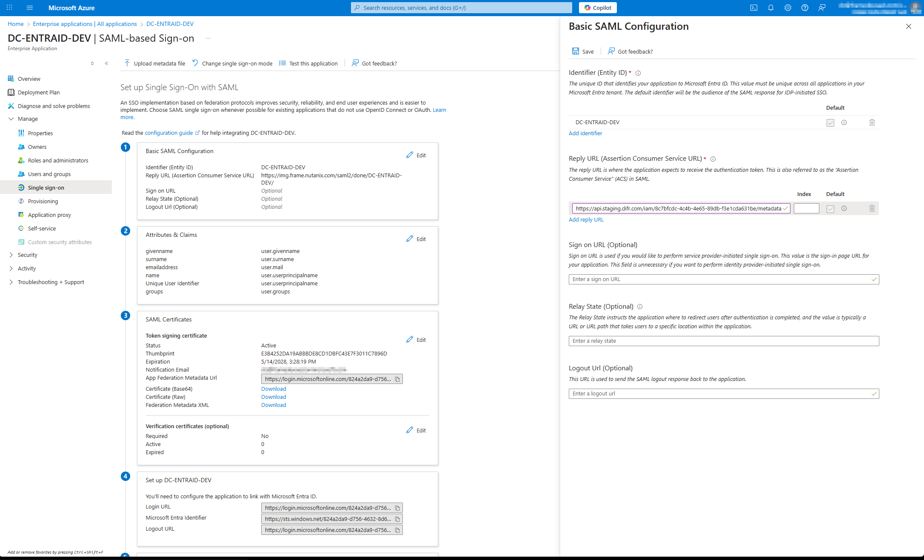Open the notifications bell icon
The image size is (924, 560).
pyautogui.click(x=770, y=8)
